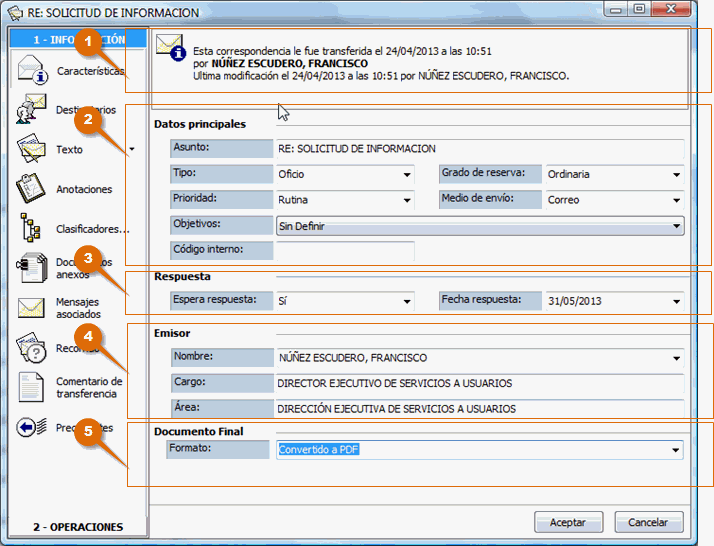Select Anotaciones menu label

pyautogui.click(x=84, y=189)
